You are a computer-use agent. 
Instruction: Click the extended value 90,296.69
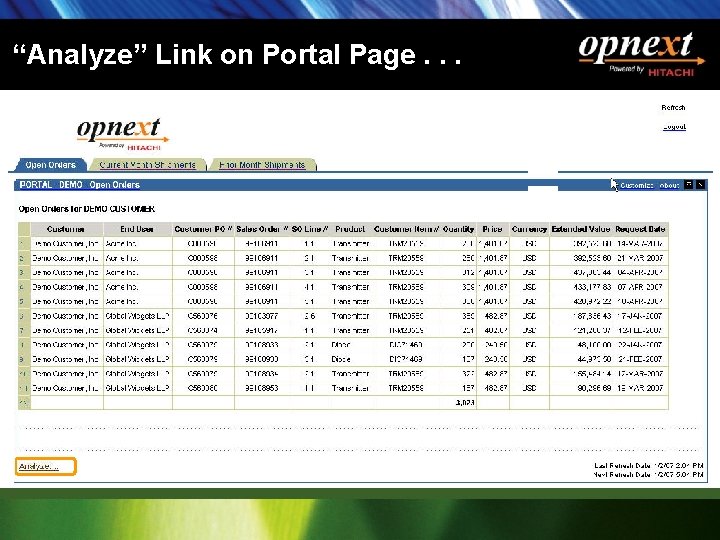tap(594, 388)
